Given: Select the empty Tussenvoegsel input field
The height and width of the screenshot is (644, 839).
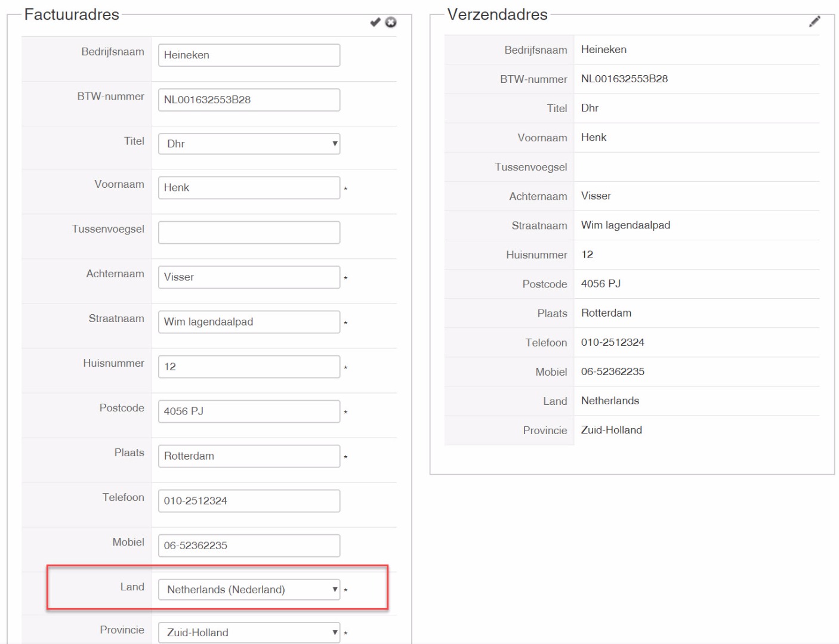Looking at the screenshot, I should pyautogui.click(x=249, y=233).
